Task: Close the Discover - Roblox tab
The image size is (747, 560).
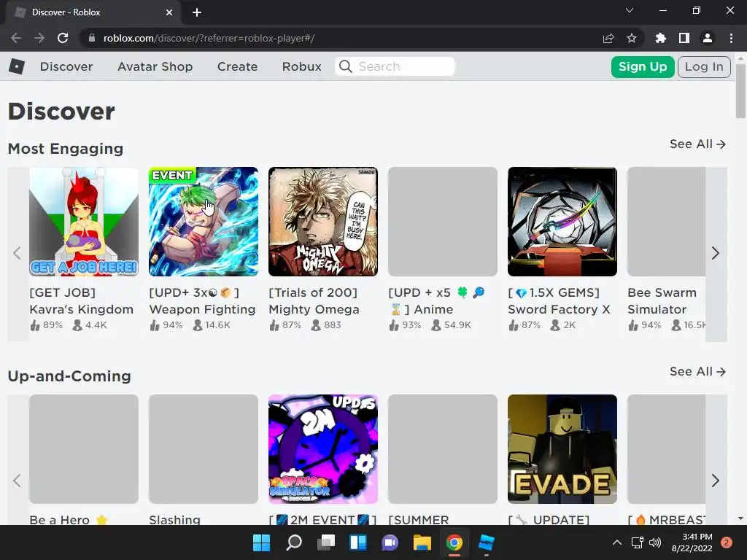Action: point(169,12)
